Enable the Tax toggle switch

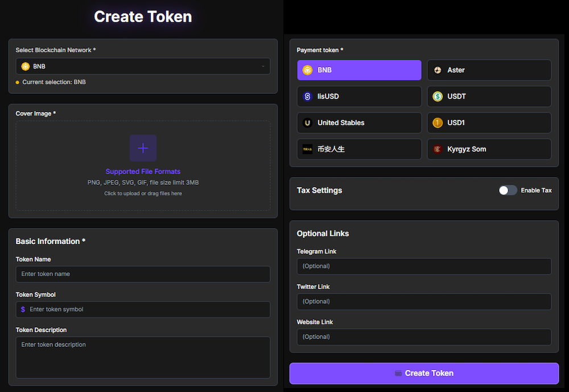click(508, 190)
